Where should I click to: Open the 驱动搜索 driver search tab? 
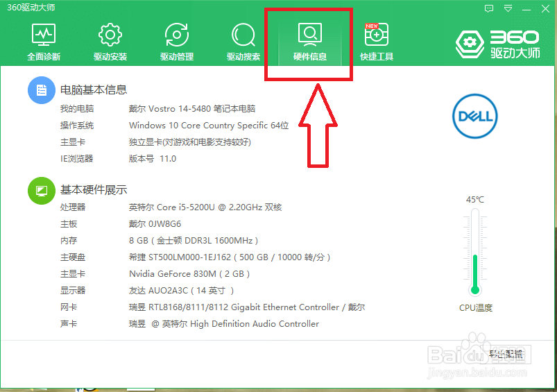(243, 42)
